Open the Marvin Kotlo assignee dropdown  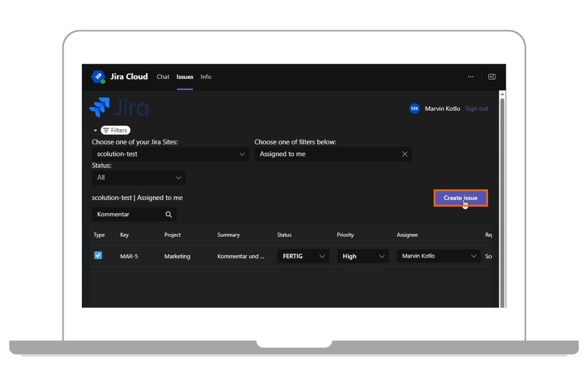(x=439, y=256)
